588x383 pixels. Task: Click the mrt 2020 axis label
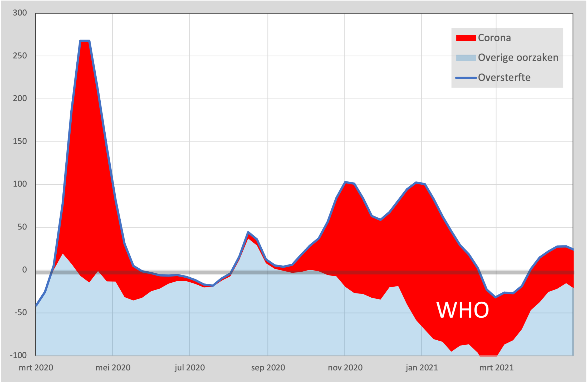click(36, 367)
